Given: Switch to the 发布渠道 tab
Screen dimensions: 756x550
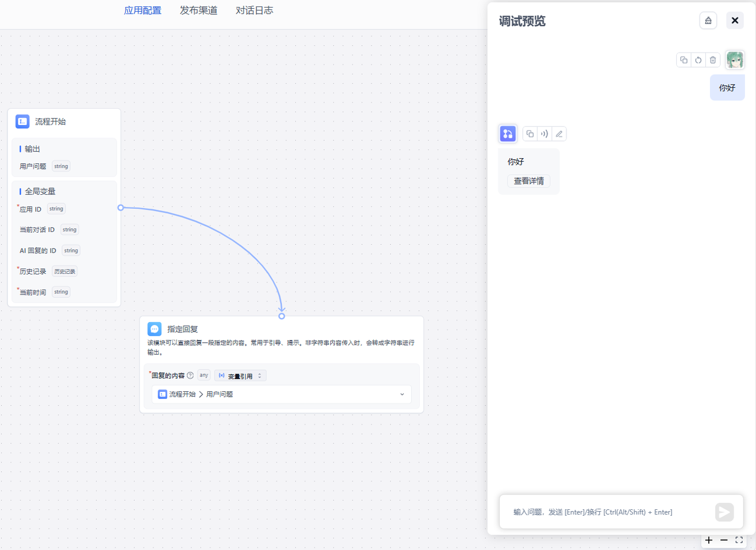Looking at the screenshot, I should tap(198, 11).
